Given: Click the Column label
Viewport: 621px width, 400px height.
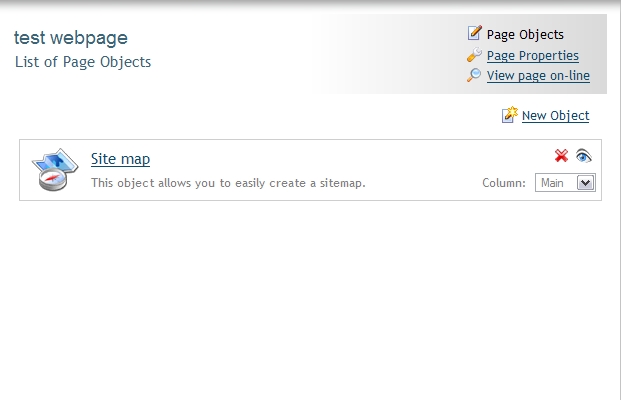Looking at the screenshot, I should coord(504,183).
